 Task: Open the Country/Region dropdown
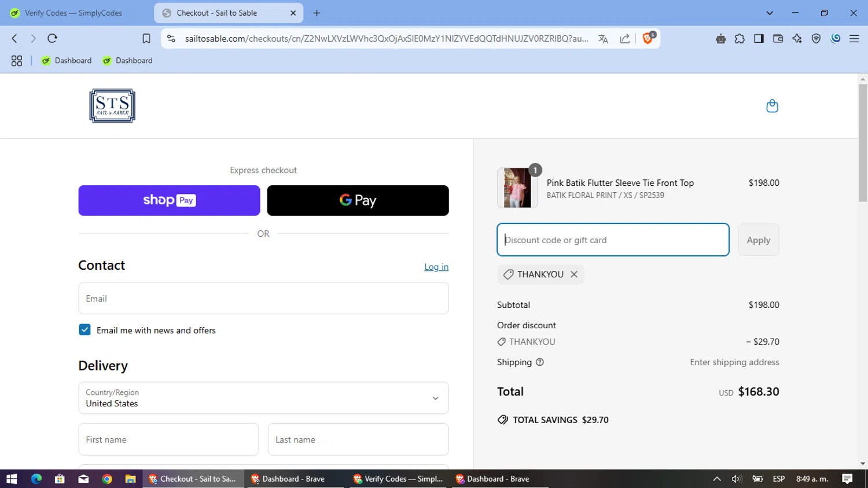(263, 398)
